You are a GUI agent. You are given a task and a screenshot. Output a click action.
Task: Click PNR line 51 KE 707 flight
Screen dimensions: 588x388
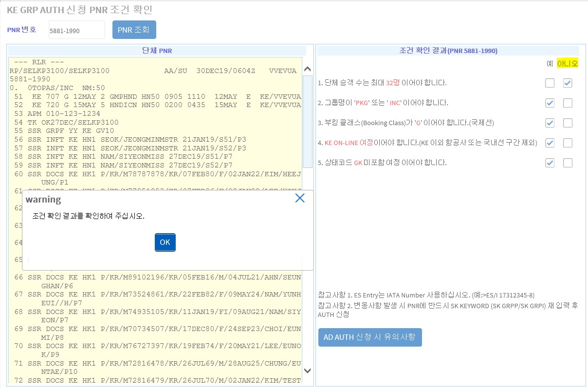tap(158, 97)
